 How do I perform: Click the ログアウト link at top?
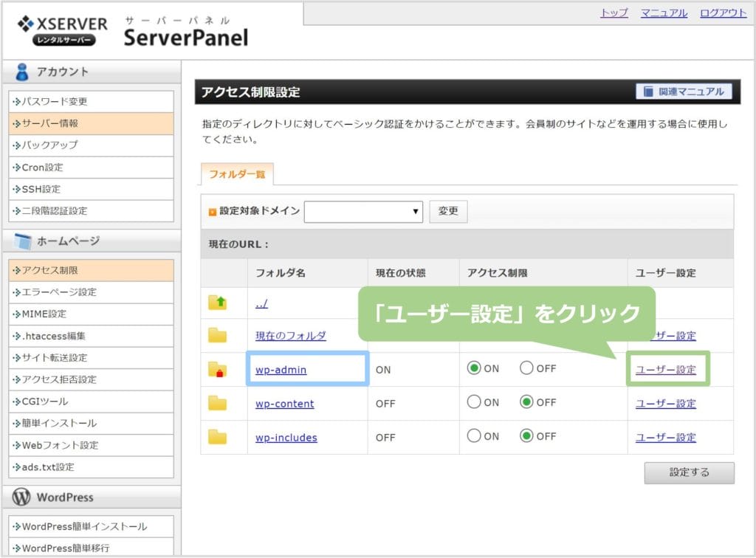[x=723, y=13]
